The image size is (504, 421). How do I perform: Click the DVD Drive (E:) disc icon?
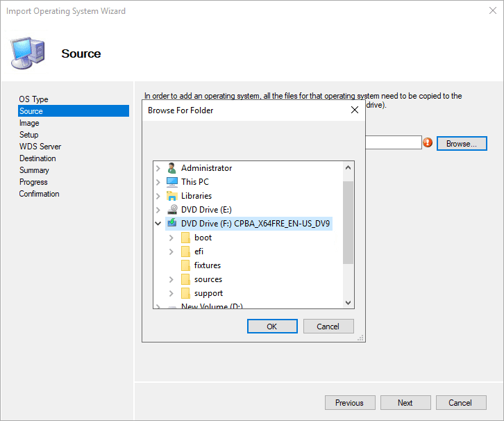coord(172,210)
